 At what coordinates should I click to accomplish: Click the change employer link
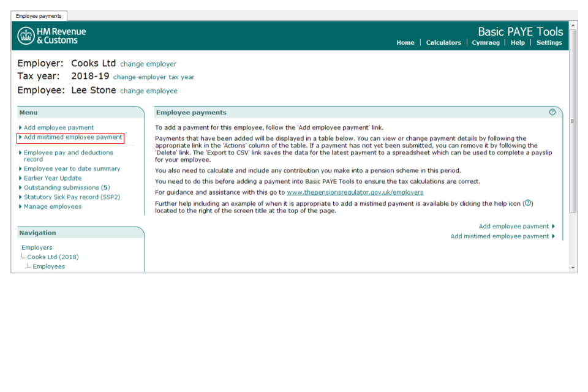148,64
